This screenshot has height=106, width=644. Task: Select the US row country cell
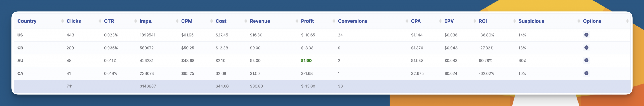click(20, 35)
